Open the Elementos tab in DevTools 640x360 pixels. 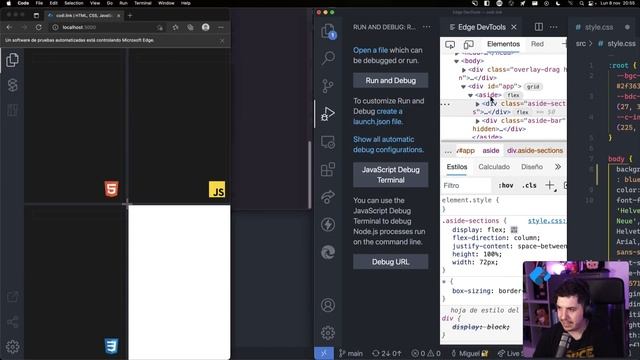click(x=503, y=44)
